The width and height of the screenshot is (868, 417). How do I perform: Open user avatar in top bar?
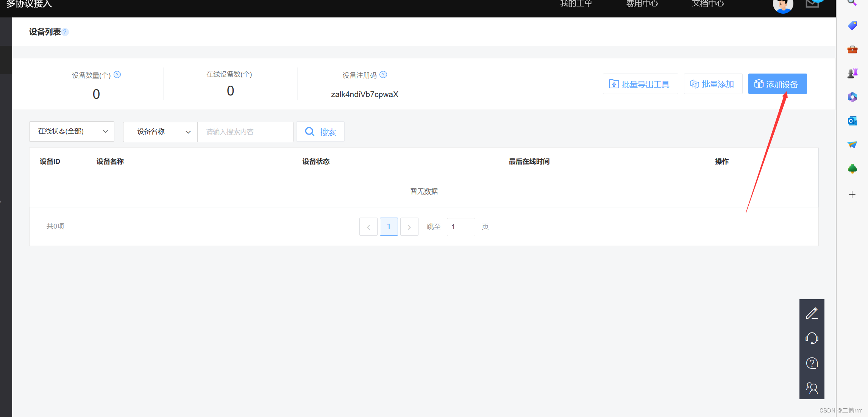783,5
